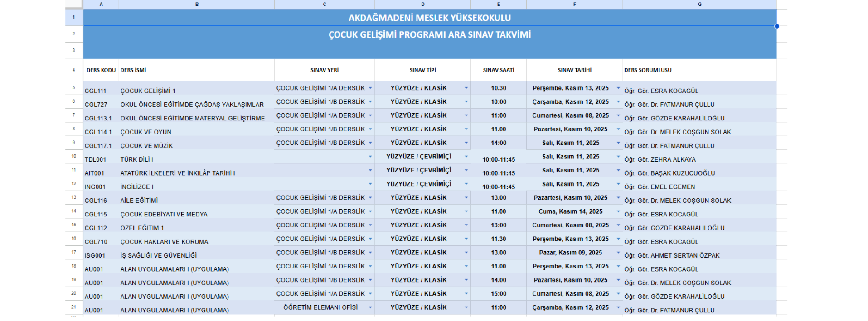Click the blue selection fill handle dot
The image size is (868, 321).
click(x=776, y=26)
